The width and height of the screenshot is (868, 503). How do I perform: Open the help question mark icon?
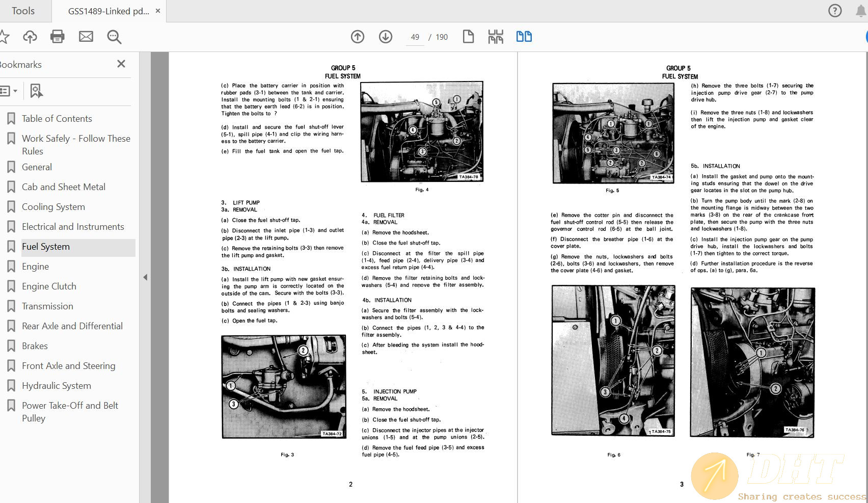[835, 11]
